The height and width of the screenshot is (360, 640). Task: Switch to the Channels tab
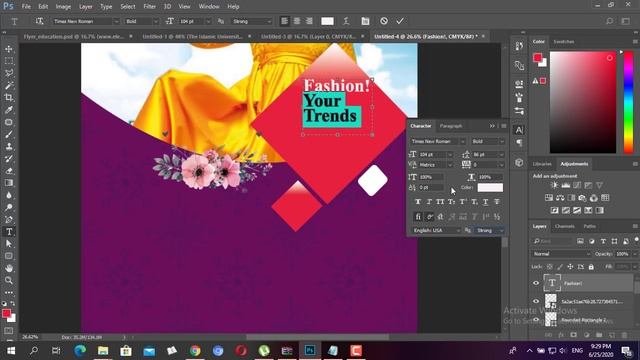coord(564,226)
